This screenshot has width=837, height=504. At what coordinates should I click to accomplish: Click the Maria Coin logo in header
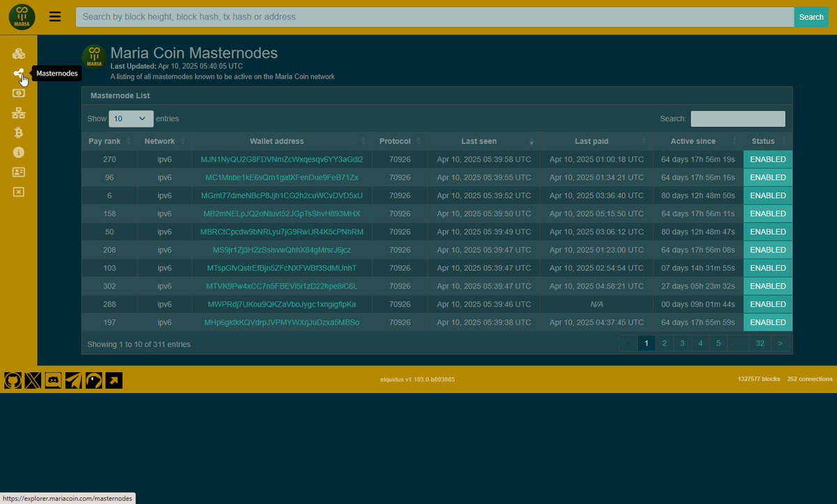pos(22,17)
